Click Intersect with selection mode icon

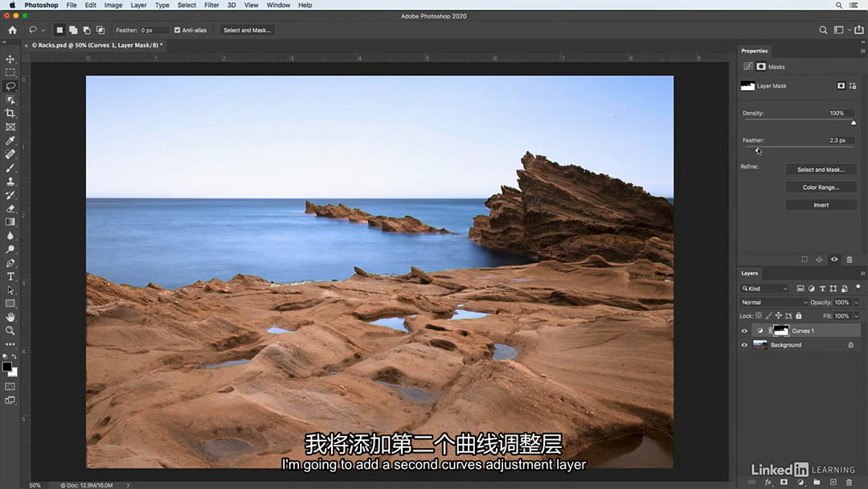[100, 30]
